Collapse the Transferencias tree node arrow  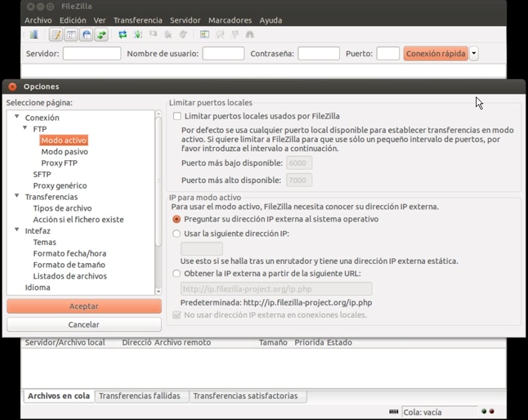[x=16, y=196]
